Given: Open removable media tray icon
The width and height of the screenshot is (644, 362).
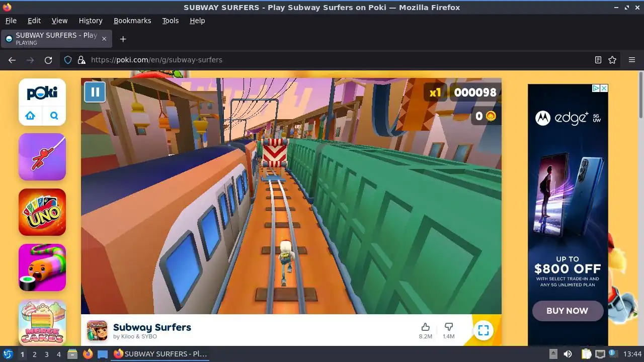Looking at the screenshot, I should [553, 354].
